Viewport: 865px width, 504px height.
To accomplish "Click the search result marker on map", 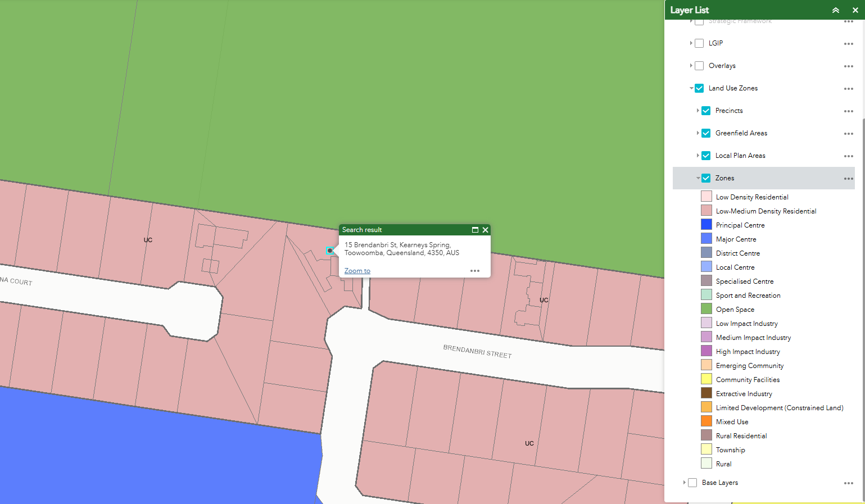I will click(329, 251).
